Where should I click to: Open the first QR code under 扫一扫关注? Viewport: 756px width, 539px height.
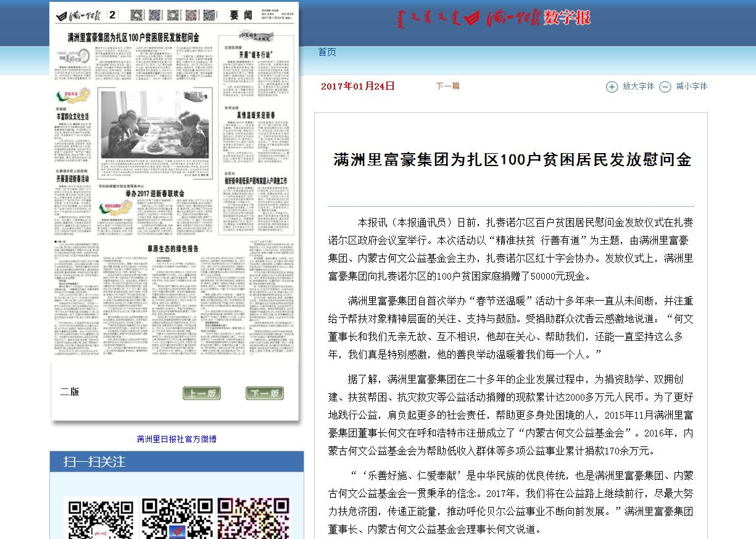coord(100,519)
